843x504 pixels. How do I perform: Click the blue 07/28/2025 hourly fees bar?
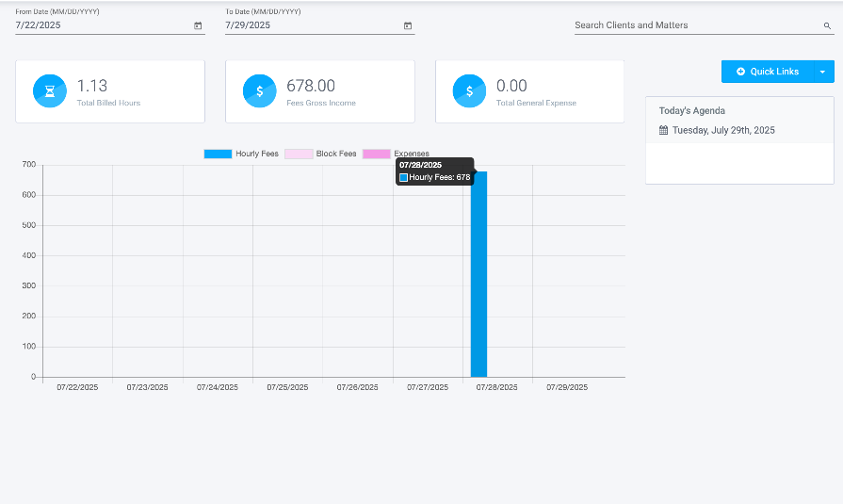pyautogui.click(x=478, y=283)
